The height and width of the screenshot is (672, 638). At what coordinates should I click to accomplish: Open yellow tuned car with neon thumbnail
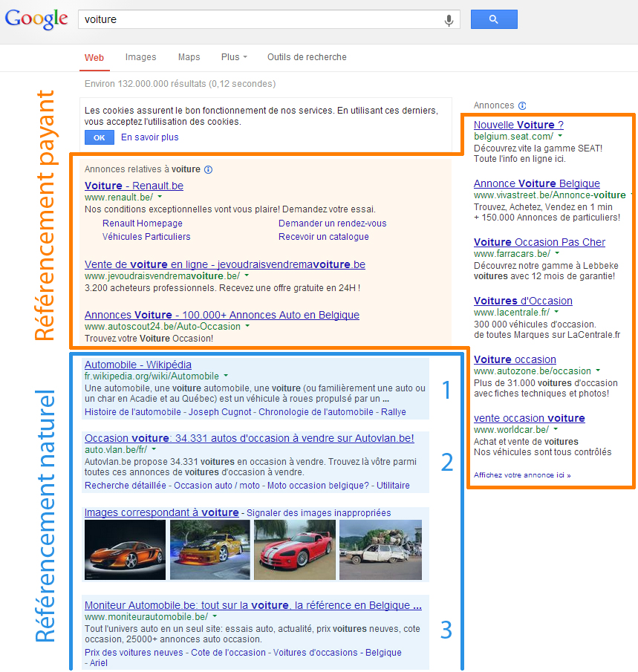click(210, 550)
